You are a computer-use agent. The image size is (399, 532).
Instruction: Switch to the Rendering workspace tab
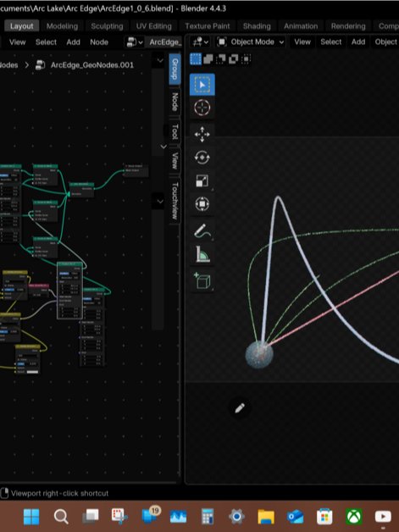(348, 25)
